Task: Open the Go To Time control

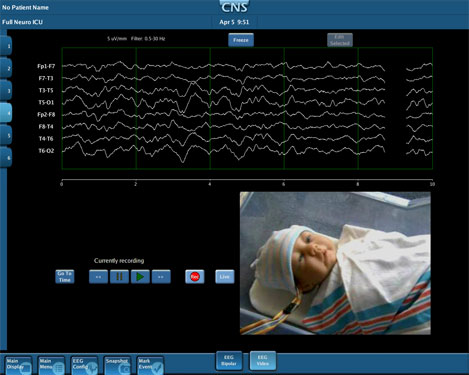Action: coord(65,277)
